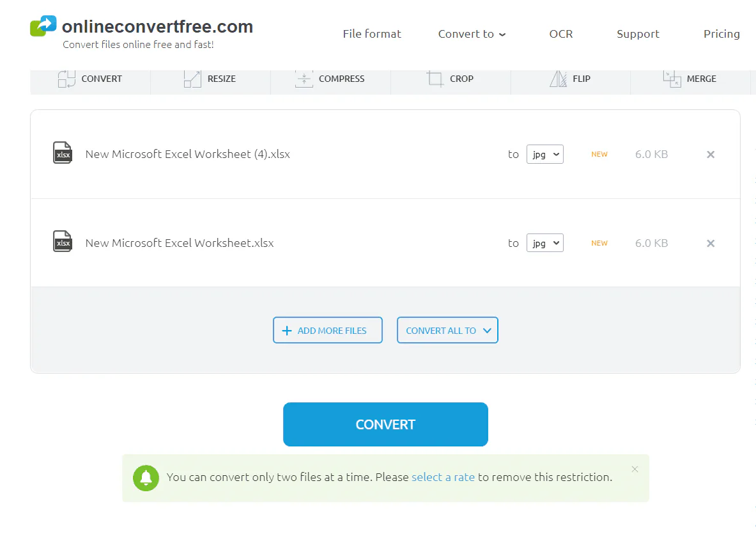Click the onlineconvertfree.com site title

[158, 26]
